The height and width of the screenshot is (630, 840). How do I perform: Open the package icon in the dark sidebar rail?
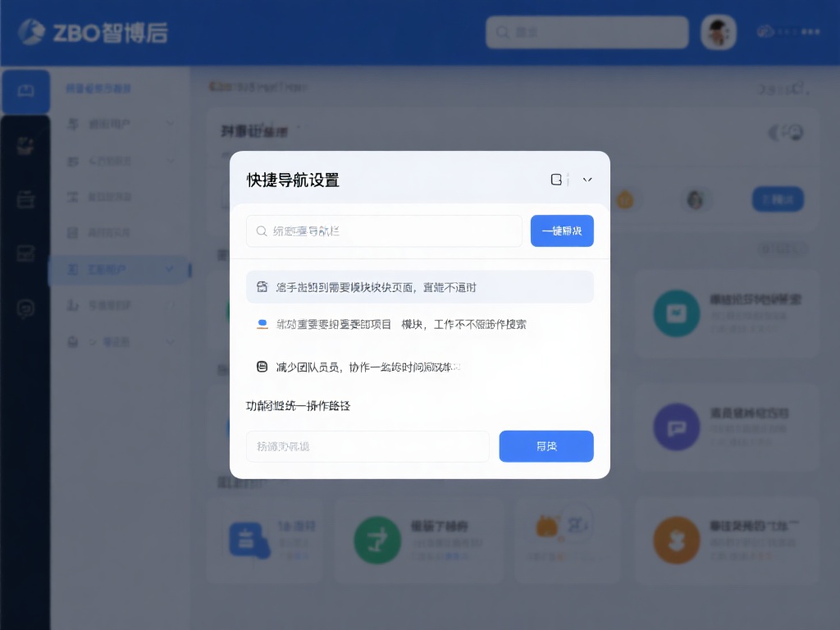(25, 145)
